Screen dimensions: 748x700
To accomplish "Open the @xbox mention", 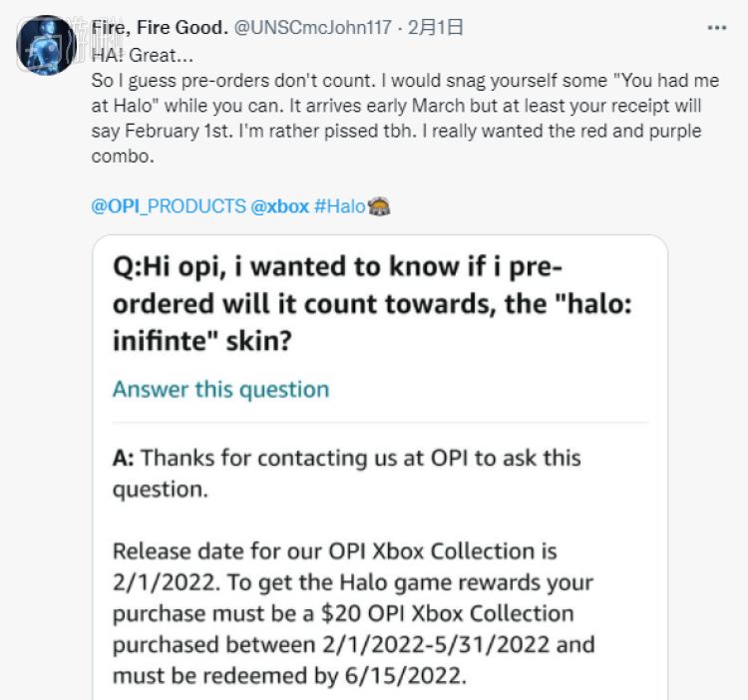I will [280, 206].
